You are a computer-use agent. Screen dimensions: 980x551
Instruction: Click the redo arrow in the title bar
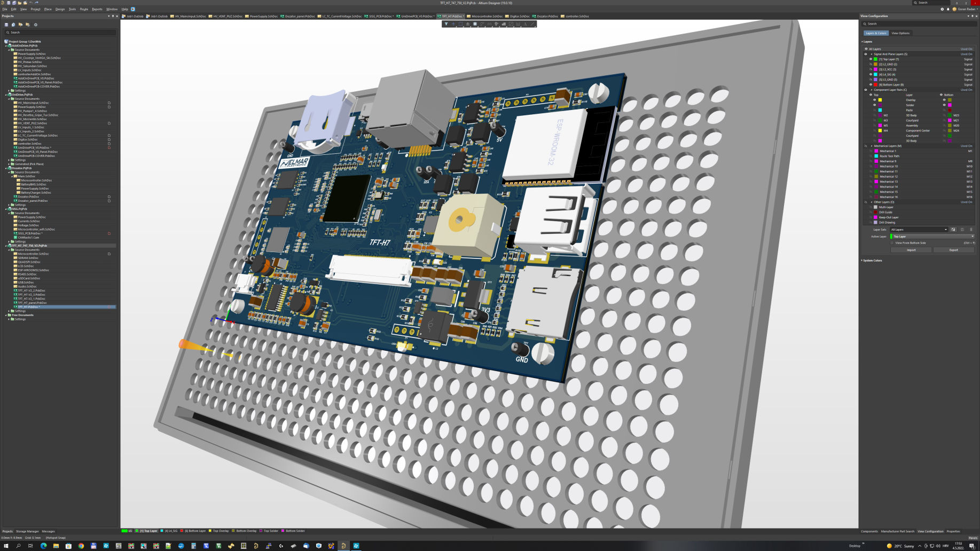(x=36, y=3)
